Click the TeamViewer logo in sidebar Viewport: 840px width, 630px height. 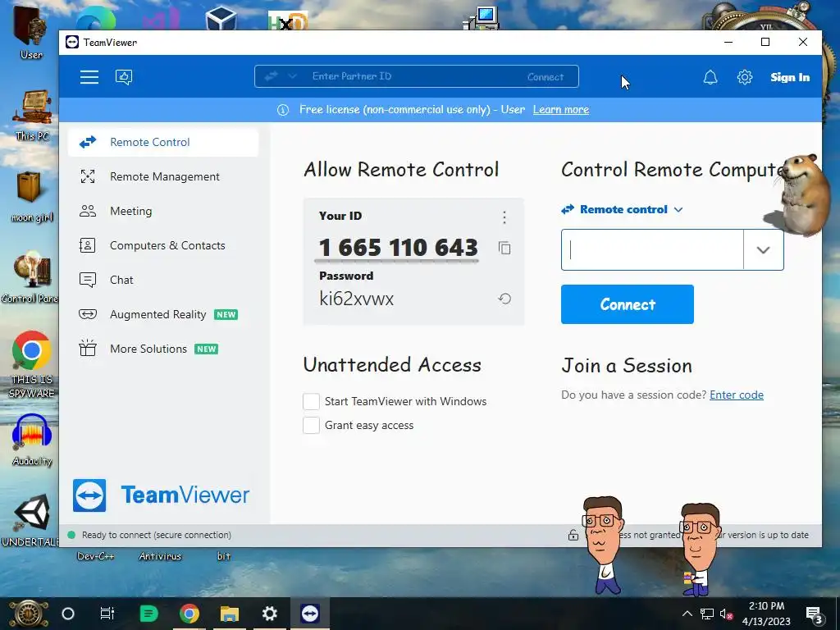(x=162, y=495)
